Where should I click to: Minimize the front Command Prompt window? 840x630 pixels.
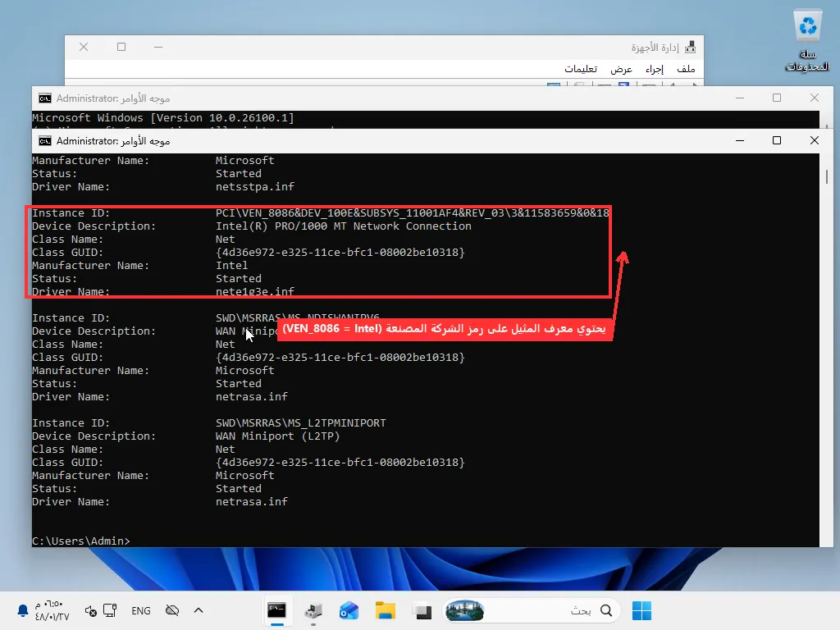point(740,140)
